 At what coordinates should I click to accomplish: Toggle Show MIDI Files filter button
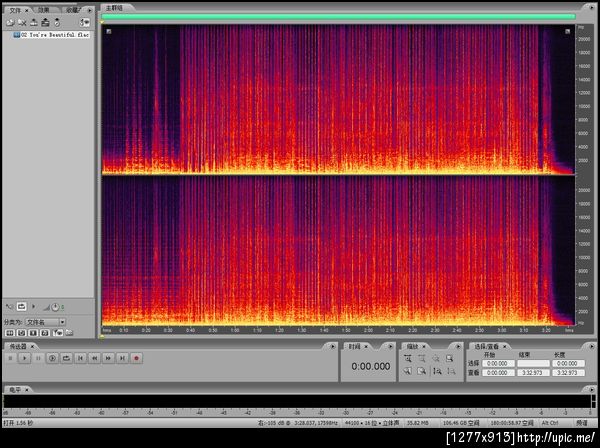pyautogui.click(x=45, y=333)
